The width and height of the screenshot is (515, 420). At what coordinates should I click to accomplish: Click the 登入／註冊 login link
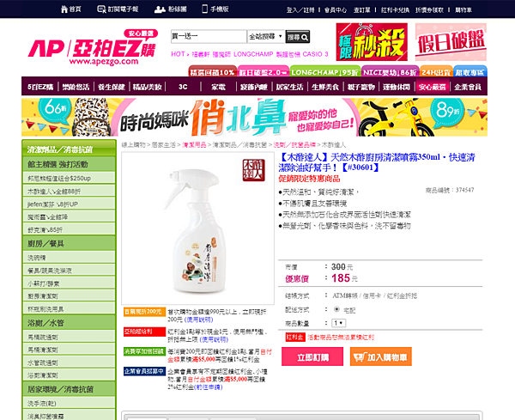click(x=300, y=10)
